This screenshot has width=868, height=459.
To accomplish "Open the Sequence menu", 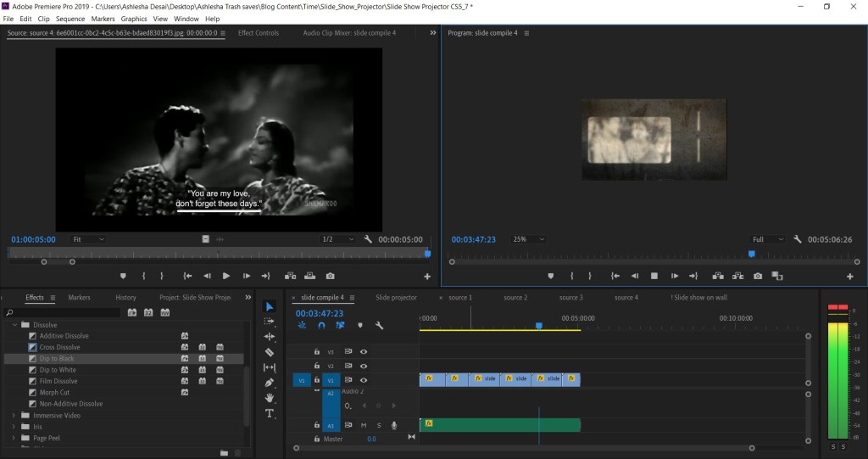I will click(70, 19).
